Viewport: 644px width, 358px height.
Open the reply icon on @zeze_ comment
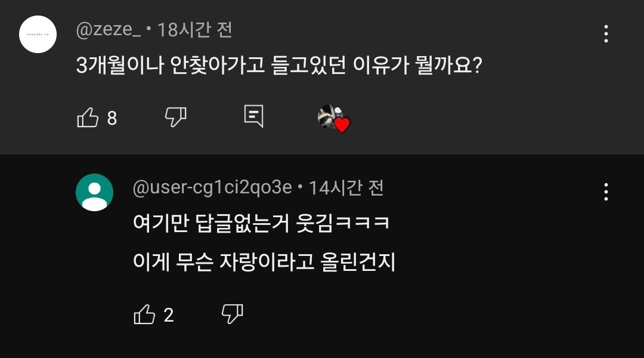(x=253, y=116)
